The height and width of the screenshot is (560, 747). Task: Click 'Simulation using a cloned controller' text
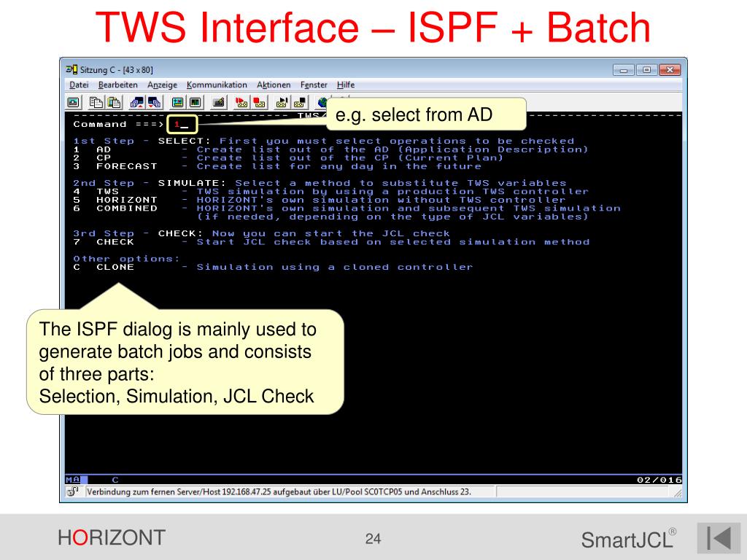(335, 267)
